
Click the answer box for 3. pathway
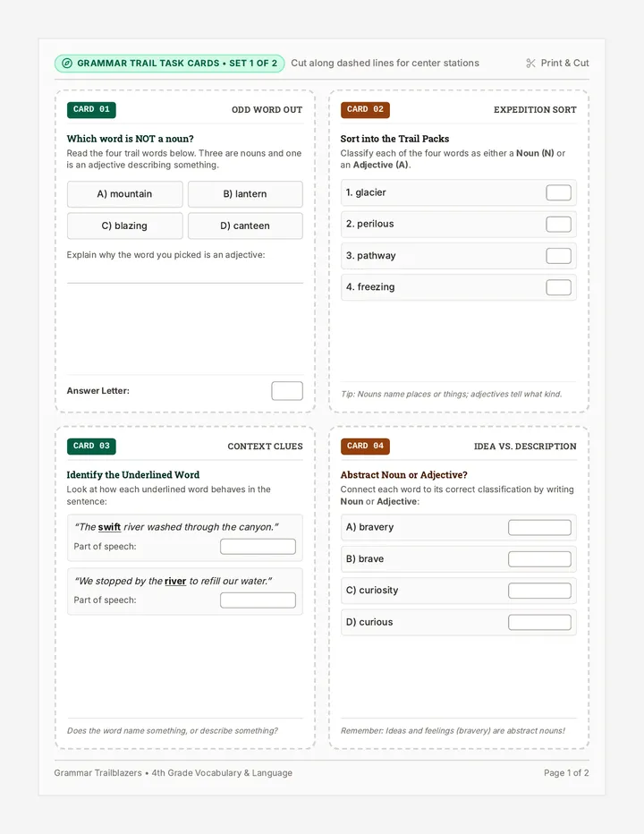click(558, 256)
